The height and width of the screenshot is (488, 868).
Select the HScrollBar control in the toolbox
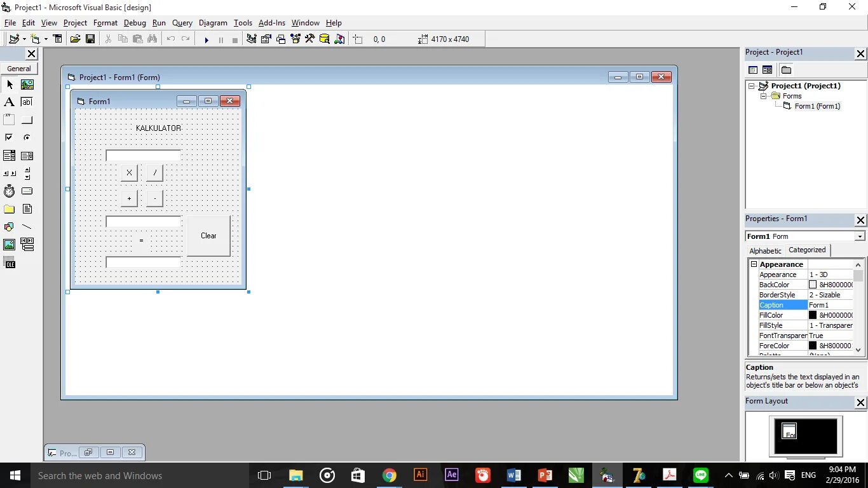tap(10, 173)
